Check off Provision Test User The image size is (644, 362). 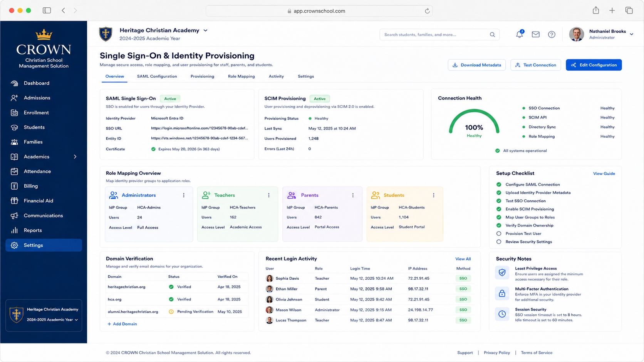coord(499,234)
